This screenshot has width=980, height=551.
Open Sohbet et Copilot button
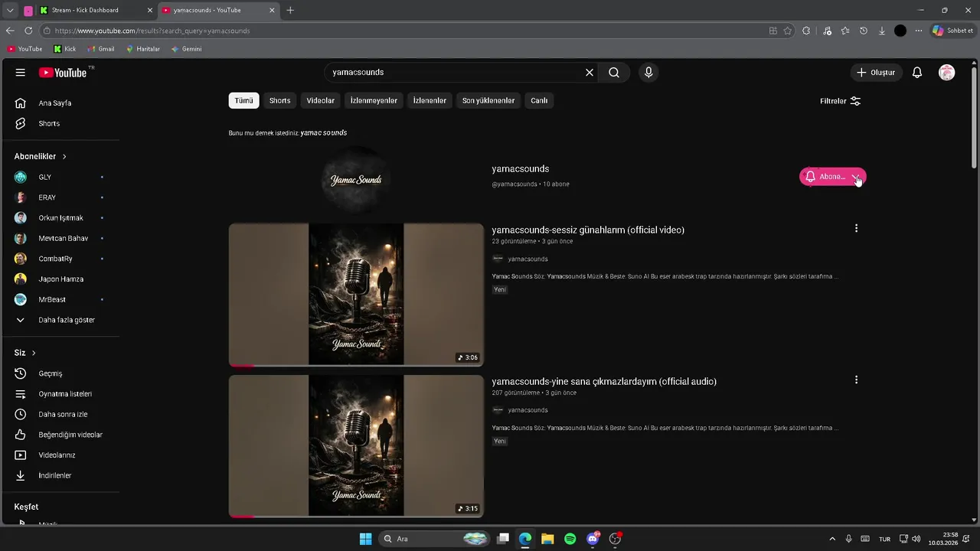[x=952, y=31]
